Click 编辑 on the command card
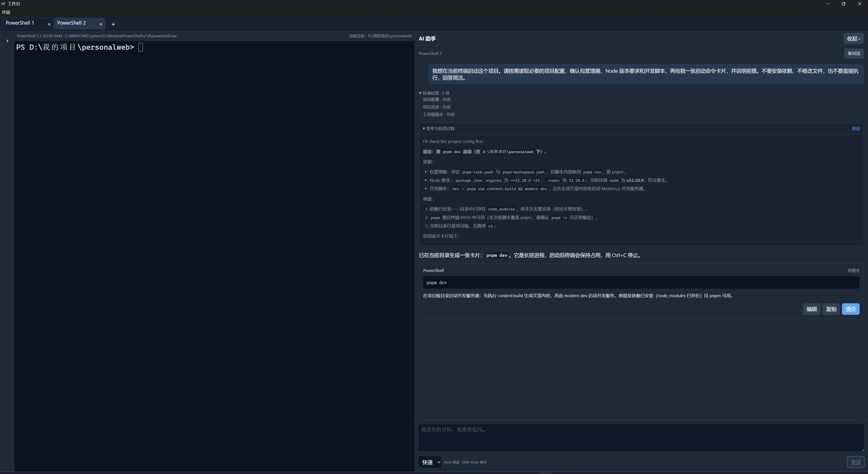This screenshot has height=474, width=868. click(x=811, y=309)
